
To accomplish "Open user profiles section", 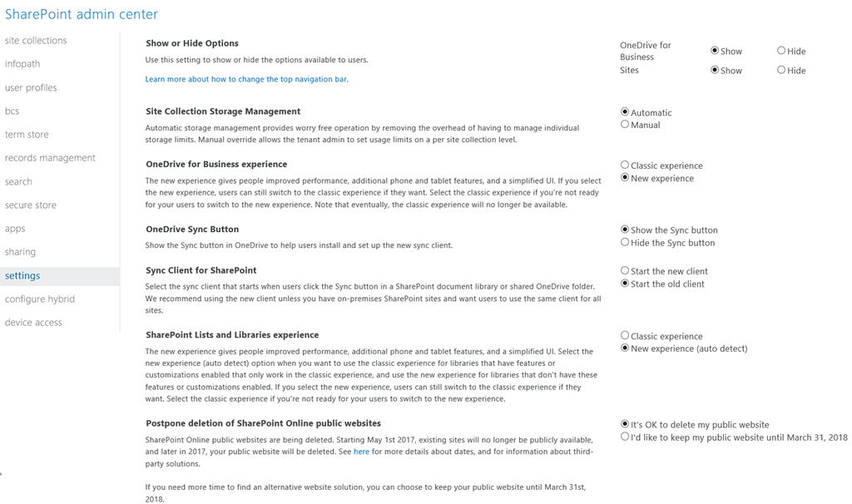I will coord(31,87).
